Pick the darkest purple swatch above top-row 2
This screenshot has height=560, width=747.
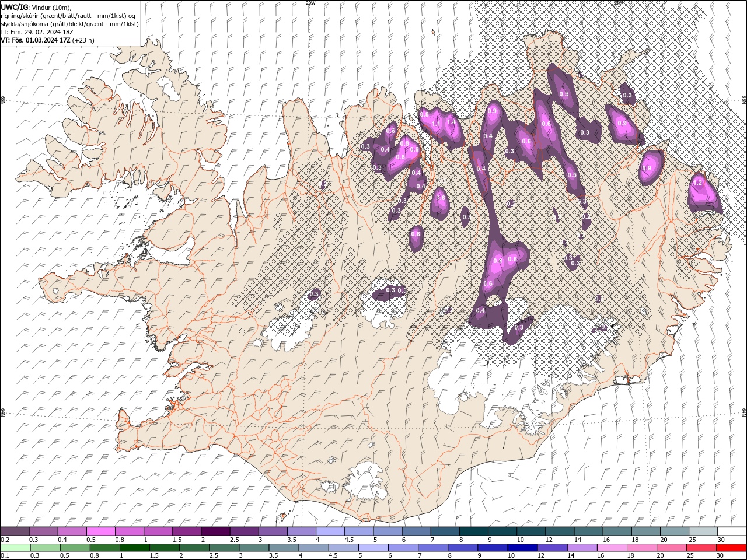tap(215, 531)
